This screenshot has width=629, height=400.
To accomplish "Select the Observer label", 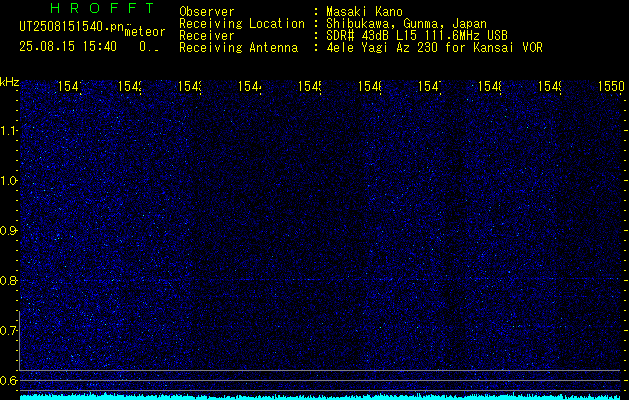I will (207, 12).
